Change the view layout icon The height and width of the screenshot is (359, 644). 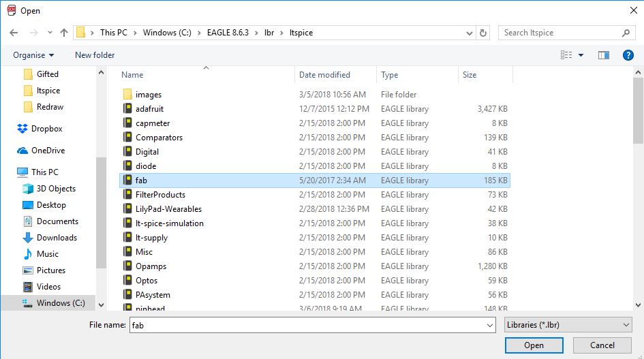point(566,55)
